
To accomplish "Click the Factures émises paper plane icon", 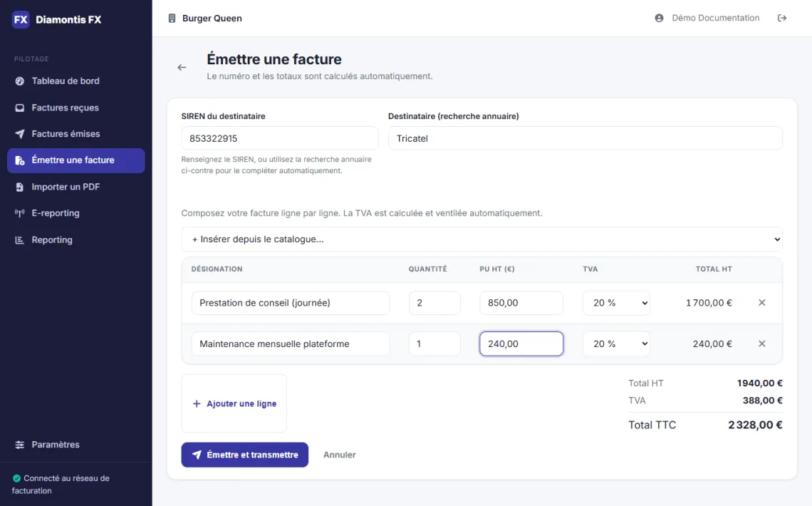I will [20, 133].
